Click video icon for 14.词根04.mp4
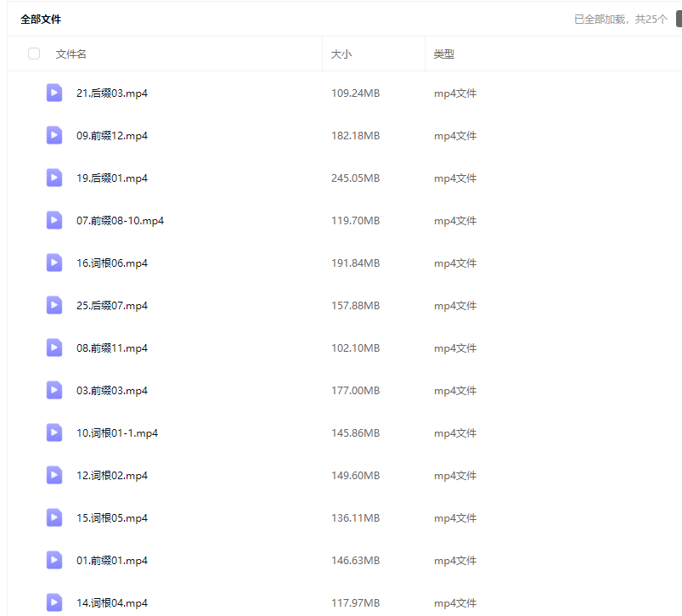 click(x=54, y=602)
